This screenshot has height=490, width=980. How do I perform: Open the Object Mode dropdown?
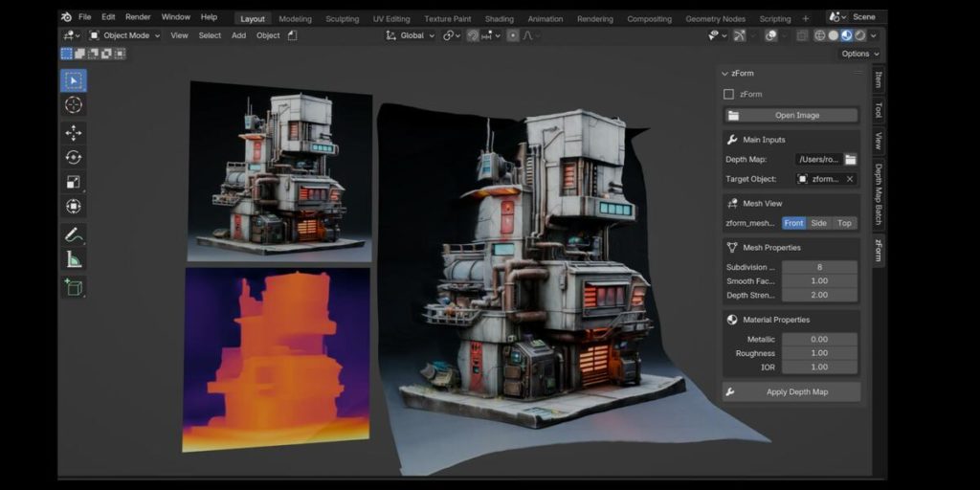point(126,35)
